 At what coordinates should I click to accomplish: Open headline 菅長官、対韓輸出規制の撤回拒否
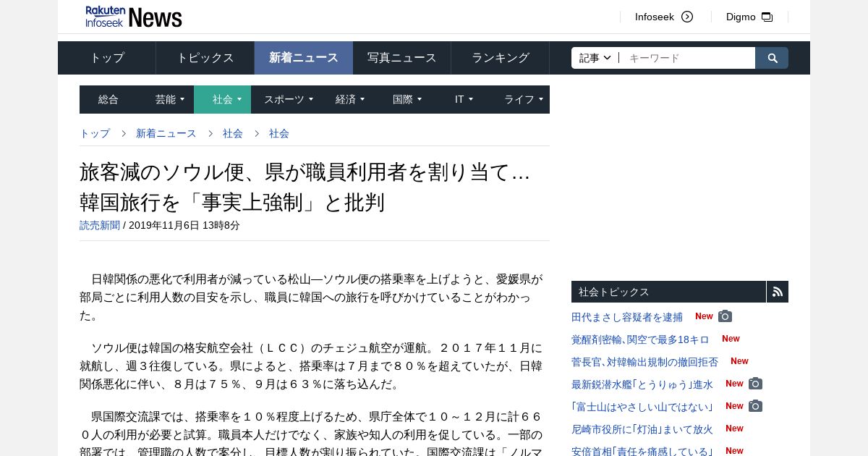644,362
